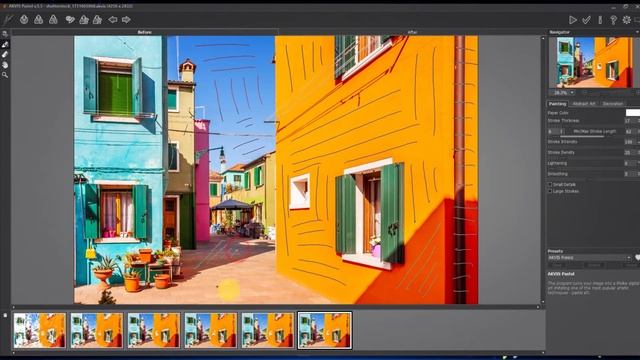Open the Navigator zoom percentage dropdown
The width and height of the screenshot is (640, 360).
pos(572,93)
